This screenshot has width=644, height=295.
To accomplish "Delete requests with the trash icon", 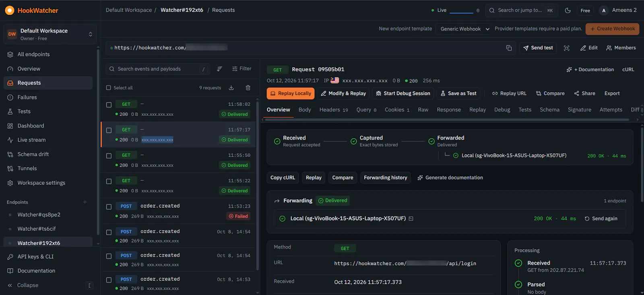I will coord(248,88).
